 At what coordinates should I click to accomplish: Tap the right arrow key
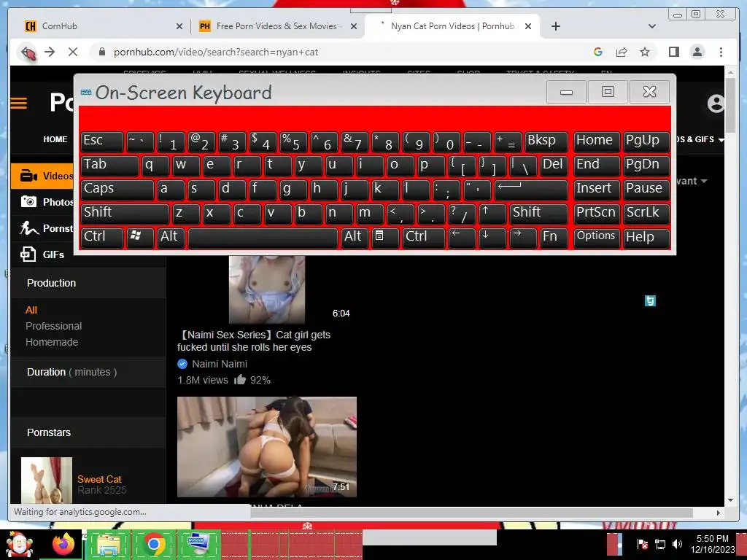coord(522,237)
